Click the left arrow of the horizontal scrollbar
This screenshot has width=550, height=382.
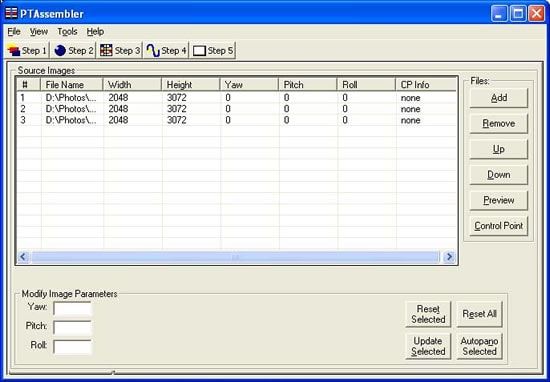23,257
